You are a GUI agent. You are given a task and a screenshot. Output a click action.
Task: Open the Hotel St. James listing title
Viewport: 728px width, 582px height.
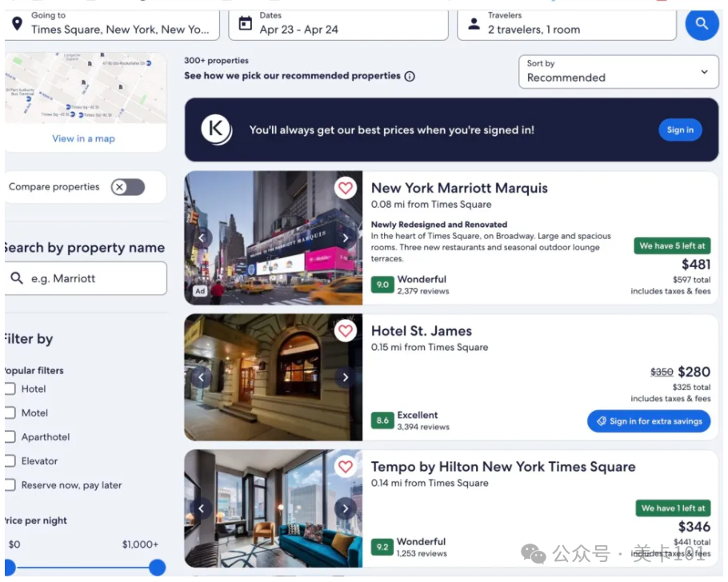pyautogui.click(x=421, y=331)
